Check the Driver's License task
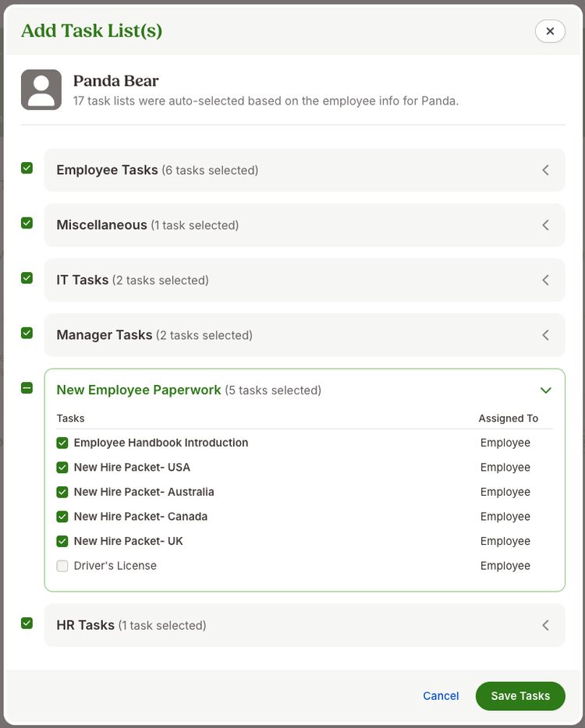 pyautogui.click(x=62, y=566)
